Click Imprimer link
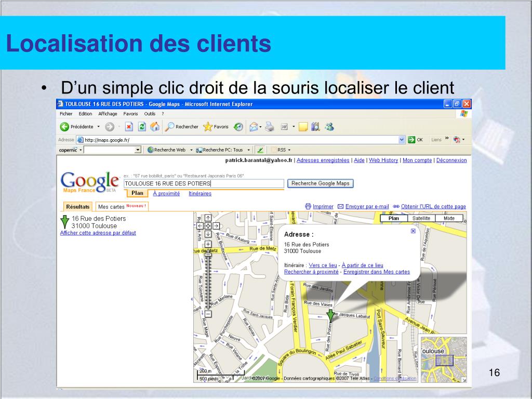The width and height of the screenshot is (532, 399). coord(323,207)
